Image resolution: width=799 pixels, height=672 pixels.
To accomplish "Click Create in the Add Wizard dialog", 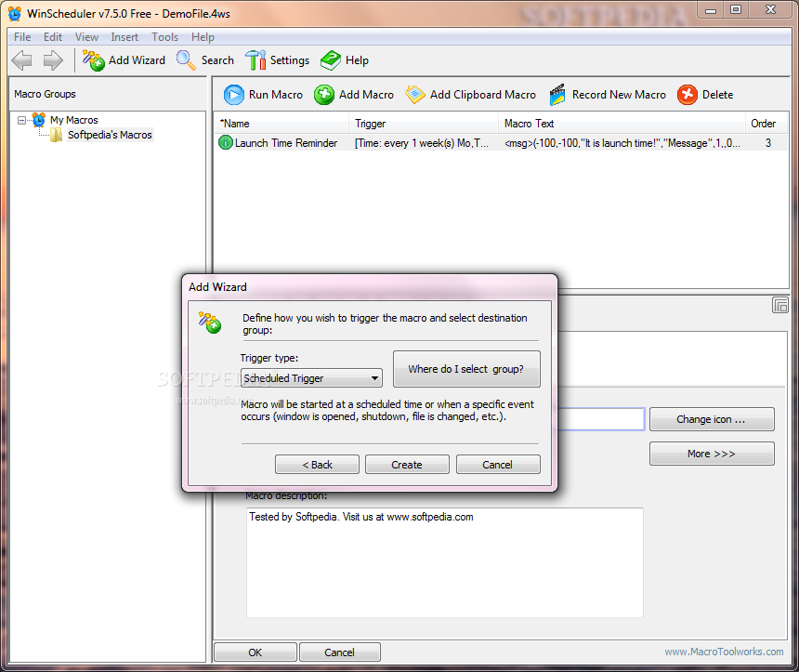I will [x=407, y=465].
